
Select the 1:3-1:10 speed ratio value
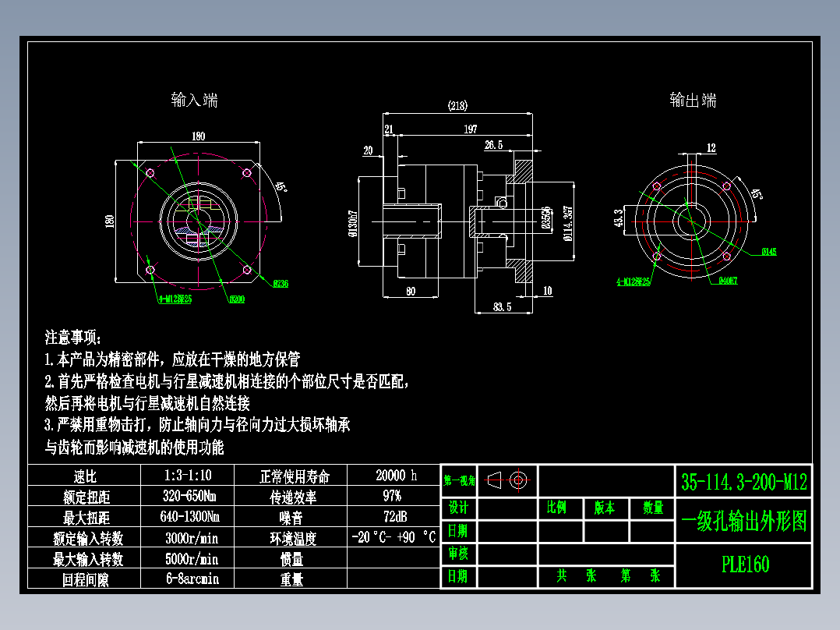(187, 476)
